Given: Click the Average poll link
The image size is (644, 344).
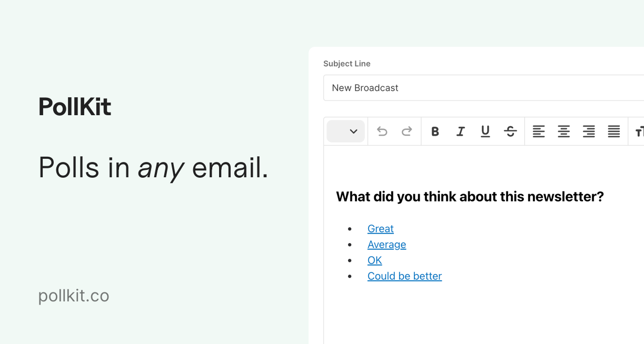Looking at the screenshot, I should [387, 245].
